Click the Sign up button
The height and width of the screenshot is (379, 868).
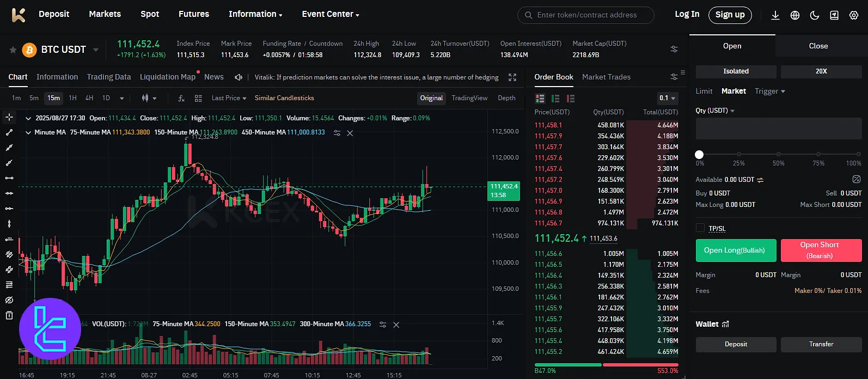[730, 15]
